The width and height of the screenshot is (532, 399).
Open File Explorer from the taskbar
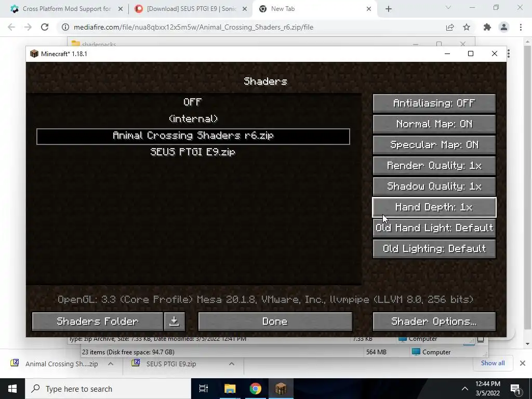(230, 389)
